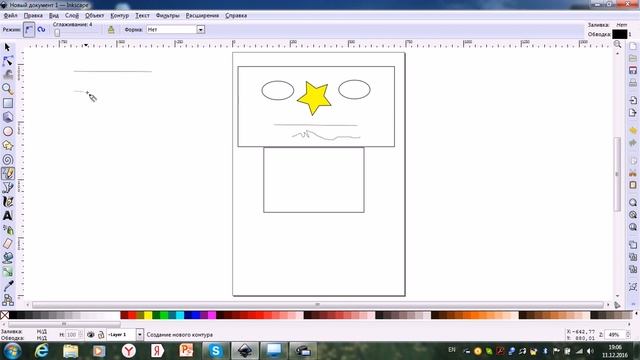Toggle Layer 1 visibility eye icon
Screen dimensions: 640x360
(x=91, y=335)
